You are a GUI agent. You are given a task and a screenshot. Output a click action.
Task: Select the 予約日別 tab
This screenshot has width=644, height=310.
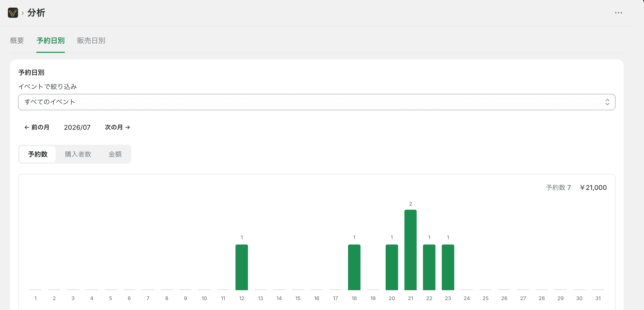click(x=51, y=41)
